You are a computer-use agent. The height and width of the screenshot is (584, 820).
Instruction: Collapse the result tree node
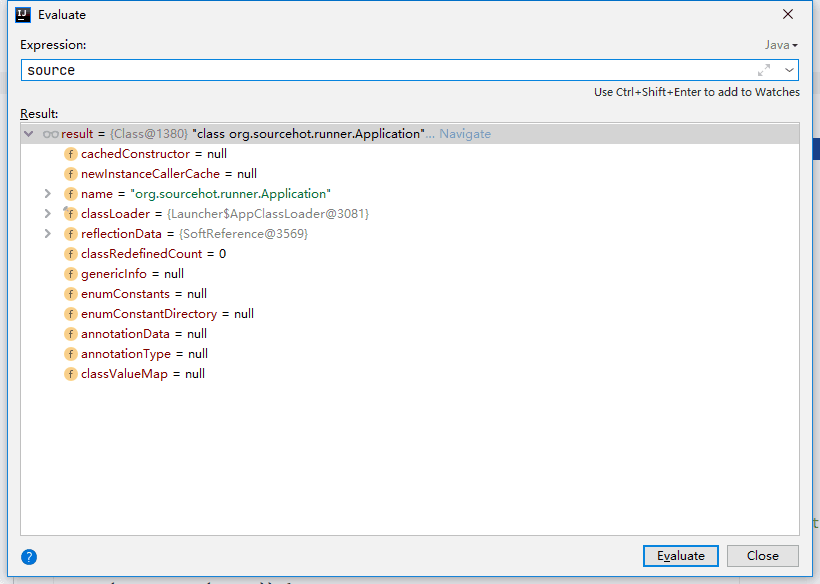click(29, 134)
